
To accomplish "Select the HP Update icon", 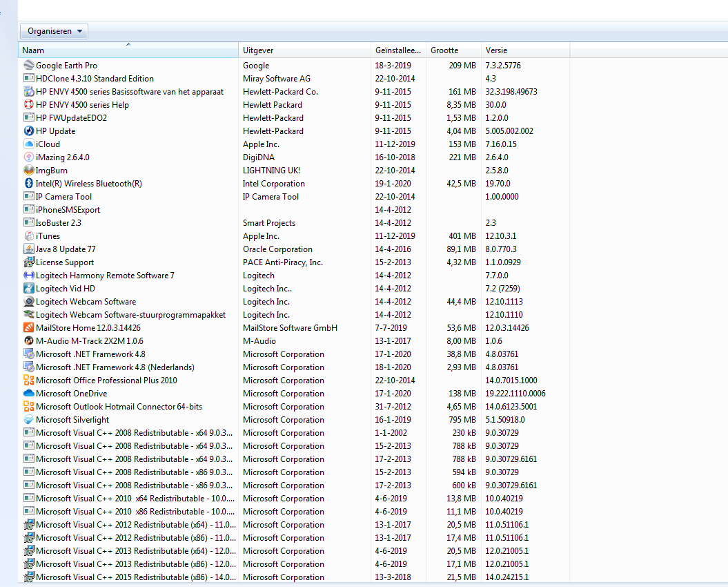I will click(29, 131).
